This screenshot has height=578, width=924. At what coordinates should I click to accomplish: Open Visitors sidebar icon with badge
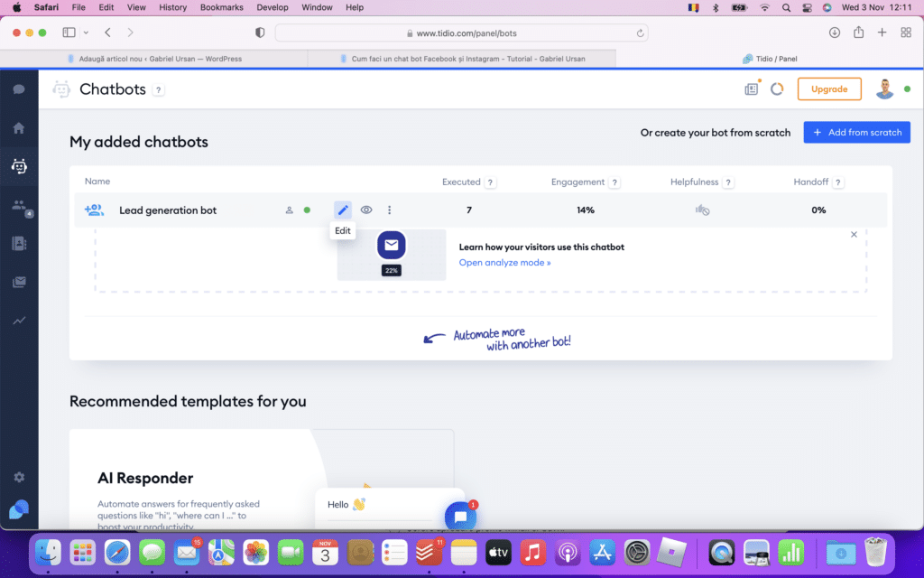tap(21, 206)
